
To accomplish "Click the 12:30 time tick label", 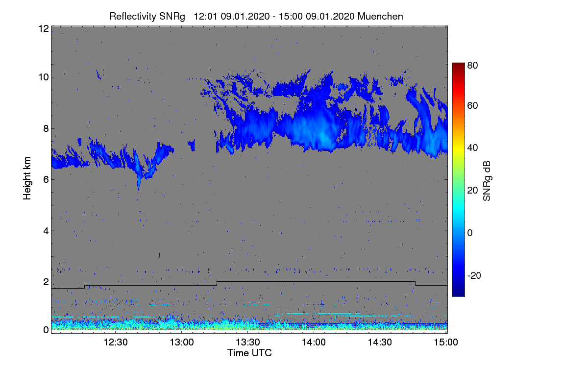I will click(x=116, y=343).
